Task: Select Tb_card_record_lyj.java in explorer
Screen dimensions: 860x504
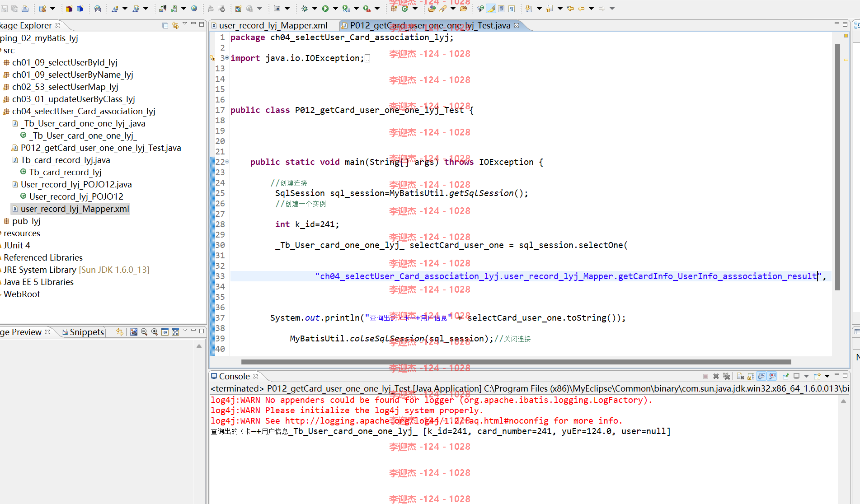Action: (66, 160)
